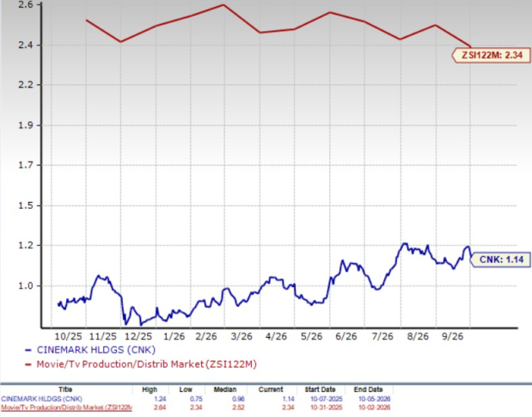Click the 1/26 x-axis label
The height and width of the screenshot is (417, 532).
174,336
